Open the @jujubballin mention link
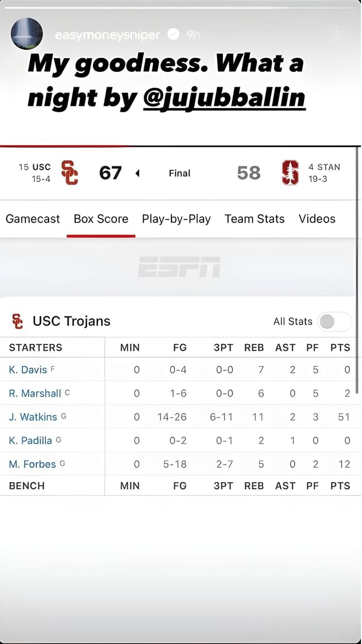The width and height of the screenshot is (362, 644). pyautogui.click(x=225, y=97)
